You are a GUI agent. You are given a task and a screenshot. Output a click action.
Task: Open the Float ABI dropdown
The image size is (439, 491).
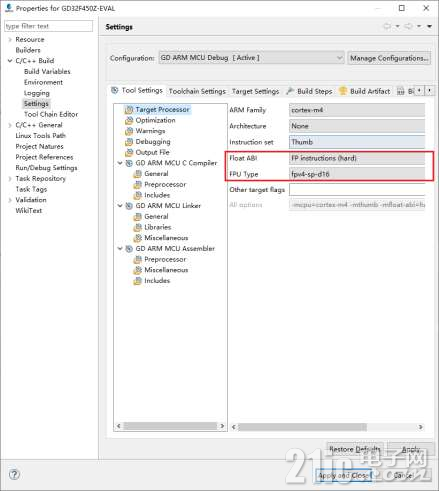click(357, 158)
